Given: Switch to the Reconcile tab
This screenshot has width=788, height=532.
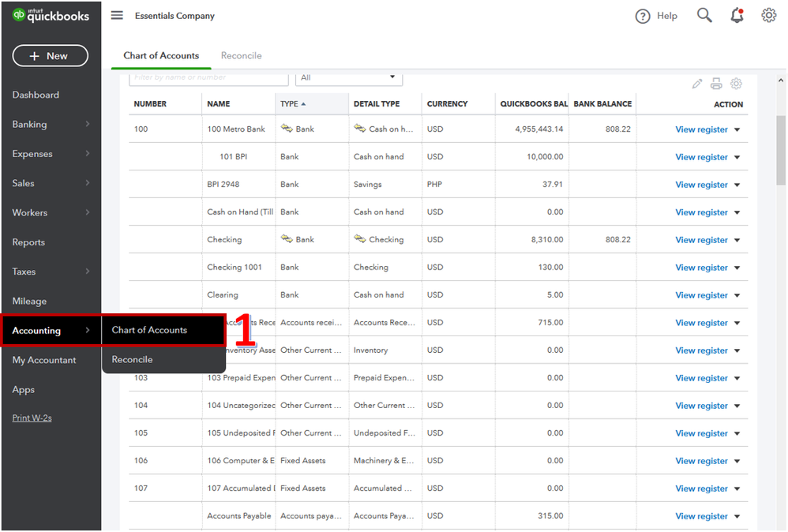Looking at the screenshot, I should pos(242,56).
